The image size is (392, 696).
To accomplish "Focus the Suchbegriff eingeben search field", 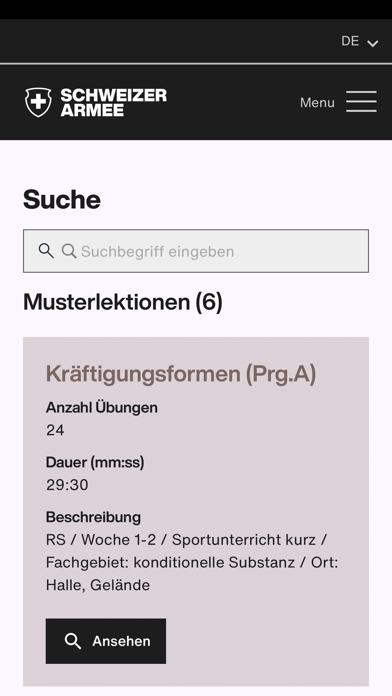I will click(196, 251).
